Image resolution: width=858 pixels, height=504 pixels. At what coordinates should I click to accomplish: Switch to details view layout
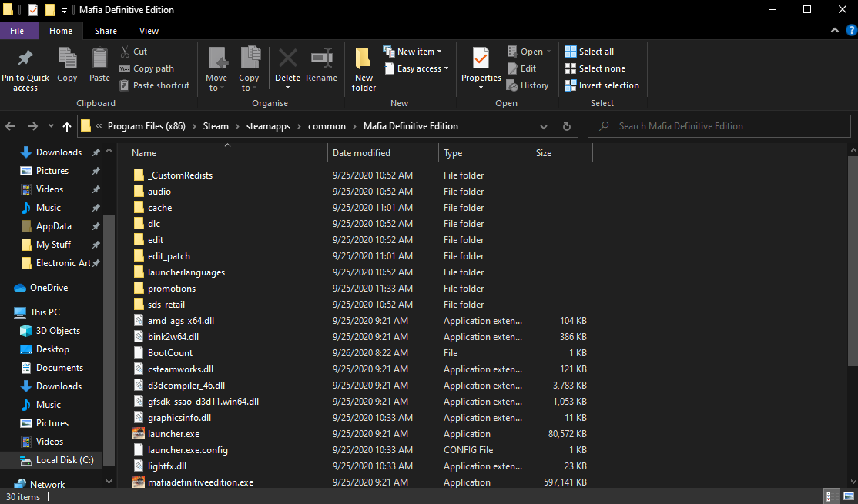(x=832, y=496)
